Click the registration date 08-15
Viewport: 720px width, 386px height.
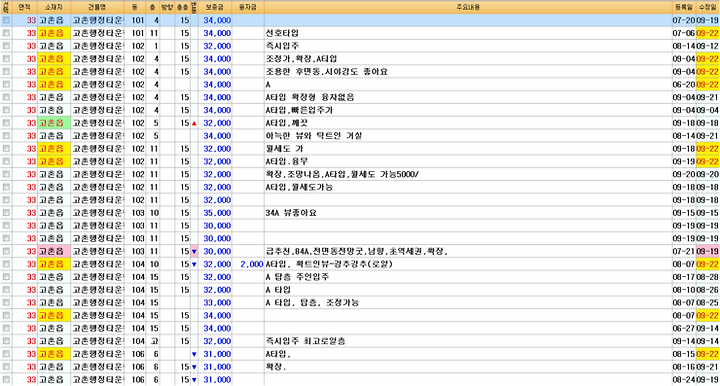coord(684,354)
